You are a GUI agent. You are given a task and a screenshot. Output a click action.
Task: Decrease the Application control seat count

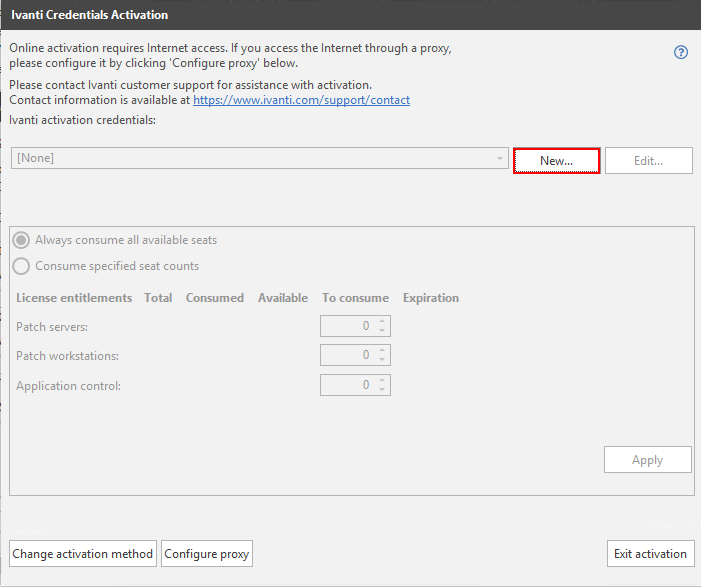point(382,390)
